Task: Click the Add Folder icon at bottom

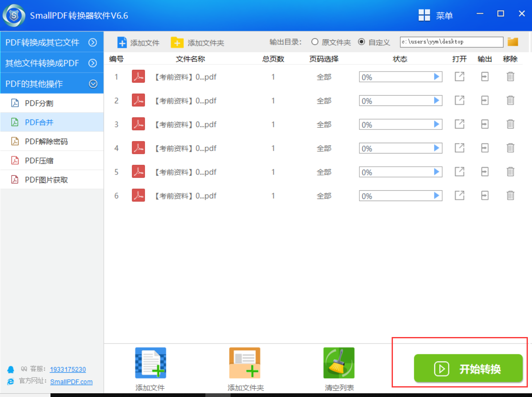Action: point(245,363)
